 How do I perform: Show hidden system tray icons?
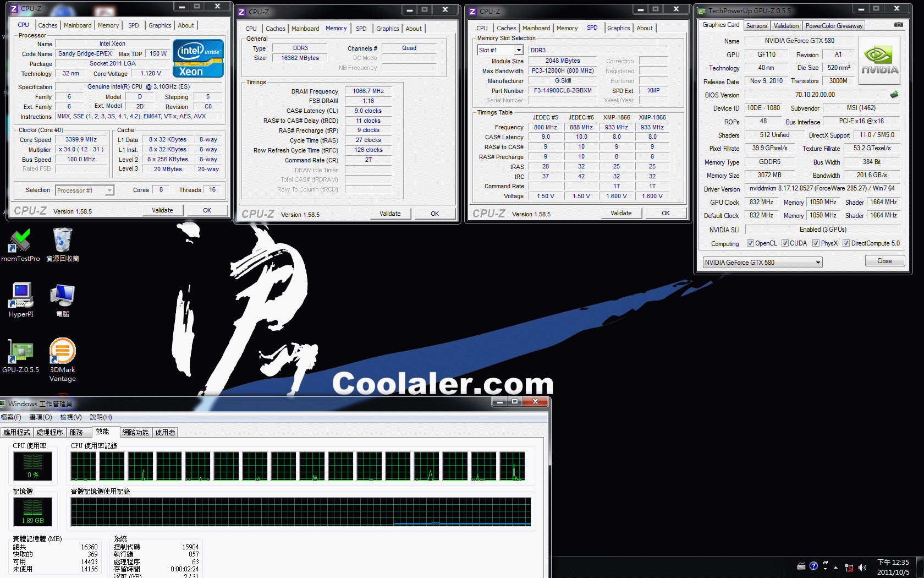pyautogui.click(x=836, y=567)
